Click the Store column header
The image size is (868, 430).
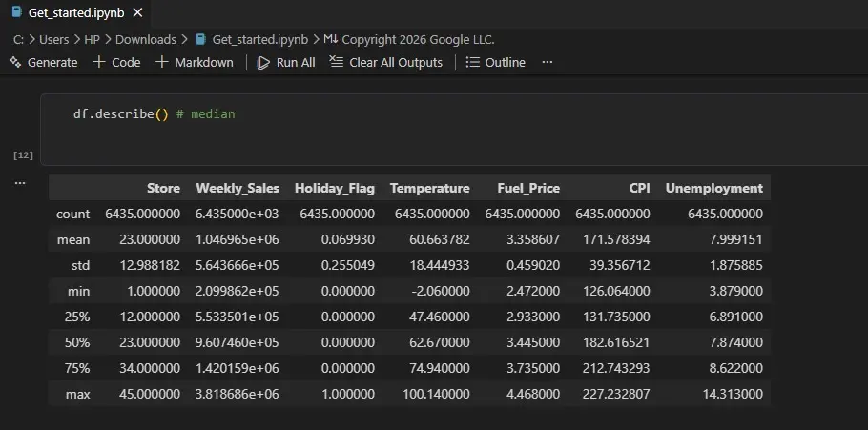coord(163,188)
